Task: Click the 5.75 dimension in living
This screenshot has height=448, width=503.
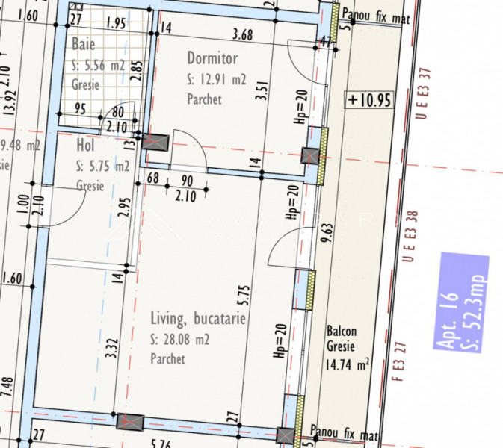Action: point(244,295)
